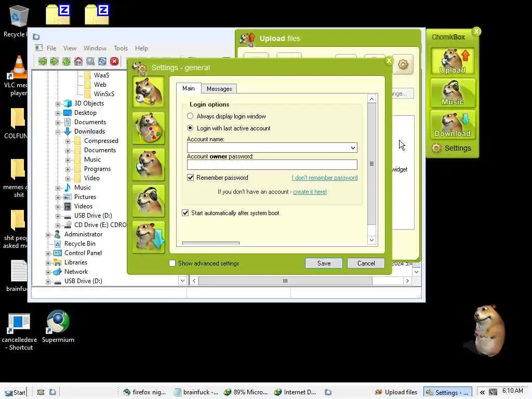Image resolution: width=532 pixels, height=399 pixels.
Task: Switch to the Messages tab
Action: 219,88
